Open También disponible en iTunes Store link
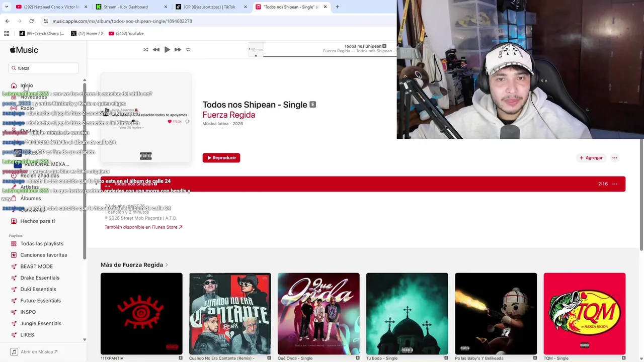 coord(143,227)
